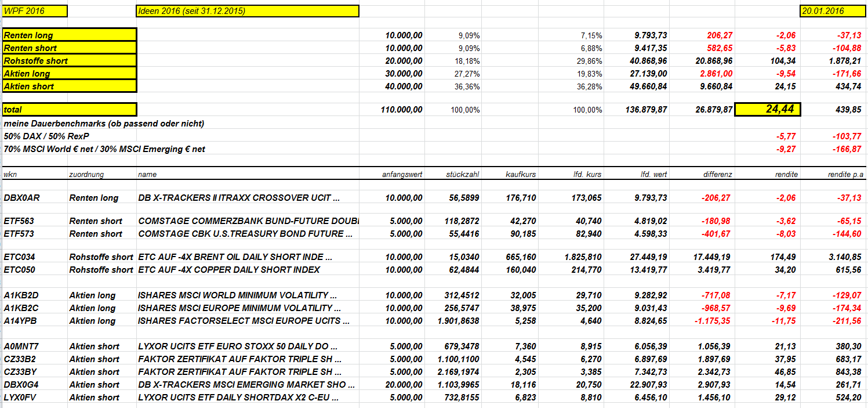Click the annualized total 439,85
Screen dimensions: 868x408
tap(848, 110)
